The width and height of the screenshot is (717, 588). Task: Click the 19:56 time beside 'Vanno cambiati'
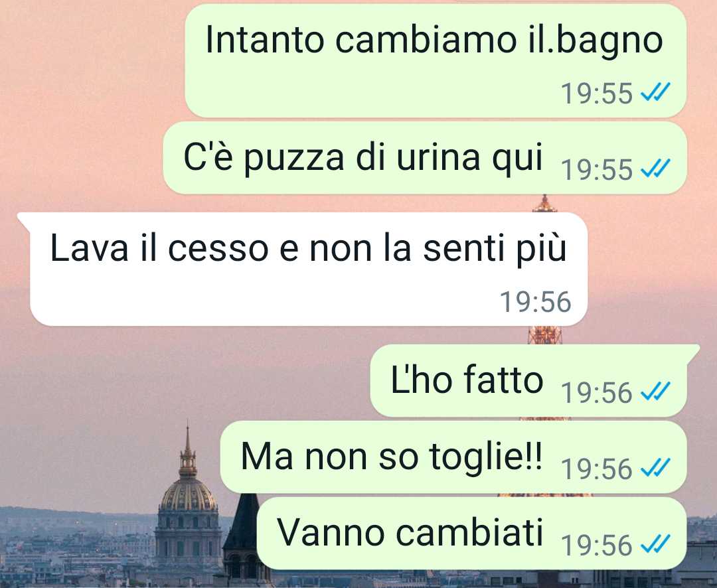point(597,546)
